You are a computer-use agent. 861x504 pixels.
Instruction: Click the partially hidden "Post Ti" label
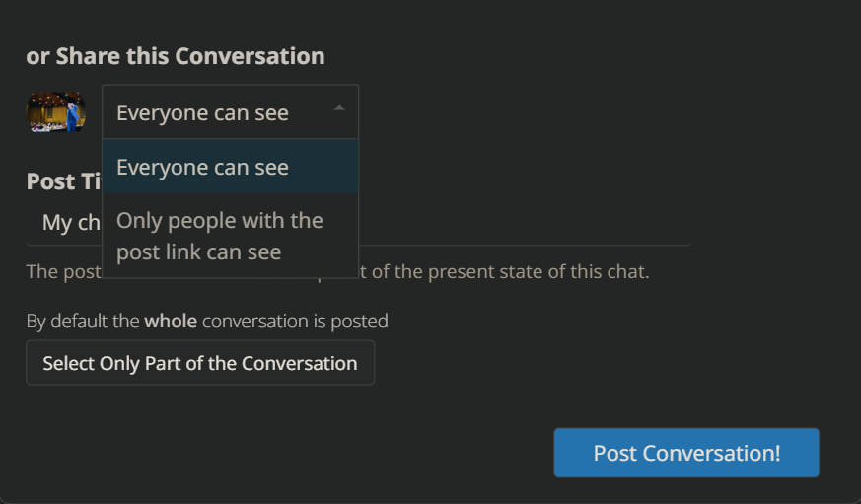(x=64, y=181)
